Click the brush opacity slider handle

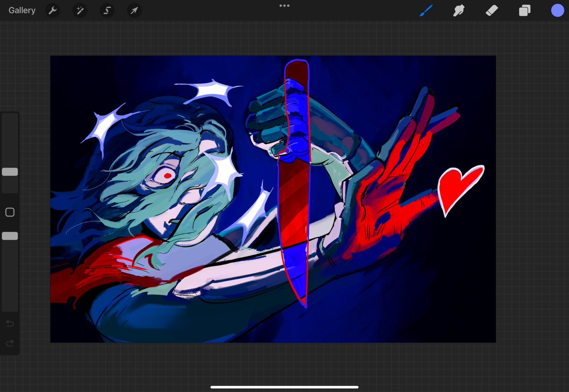pyautogui.click(x=10, y=236)
